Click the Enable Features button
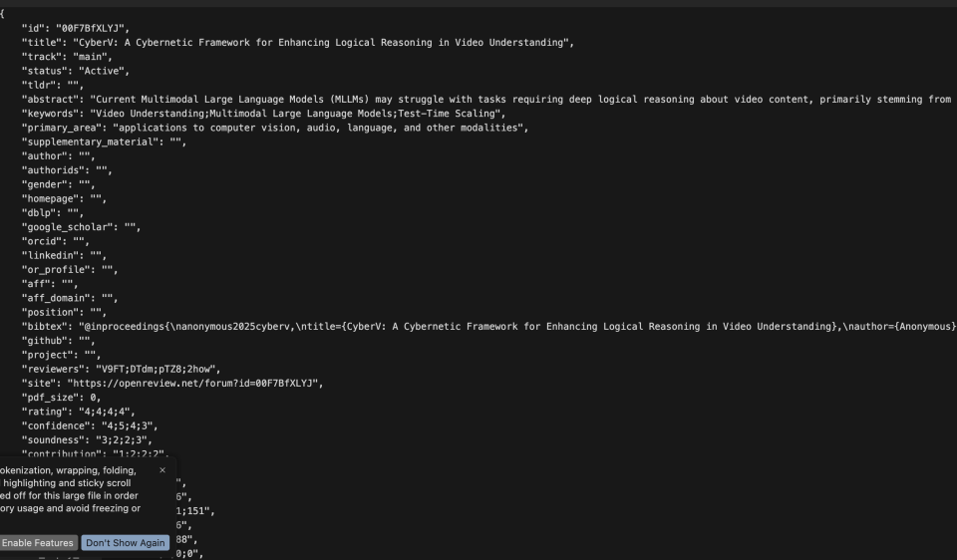Viewport: 957px width, 560px height. pyautogui.click(x=38, y=543)
